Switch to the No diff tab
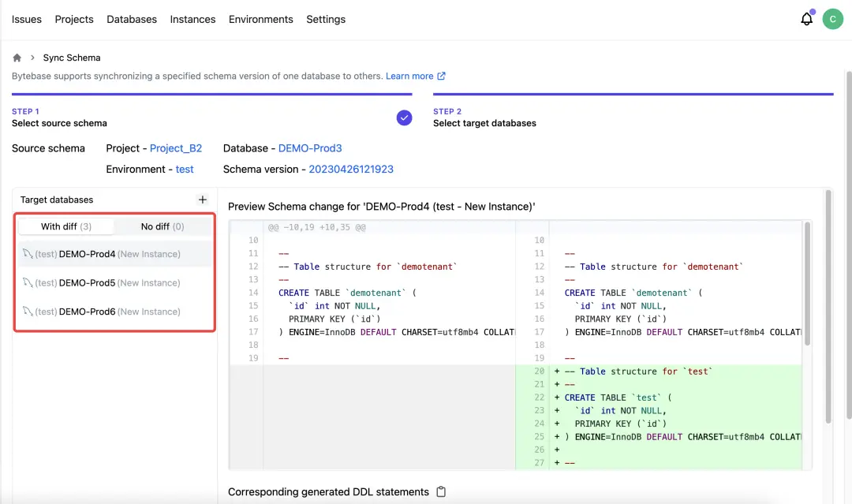Screen dimensions: 852x504 coord(162,226)
